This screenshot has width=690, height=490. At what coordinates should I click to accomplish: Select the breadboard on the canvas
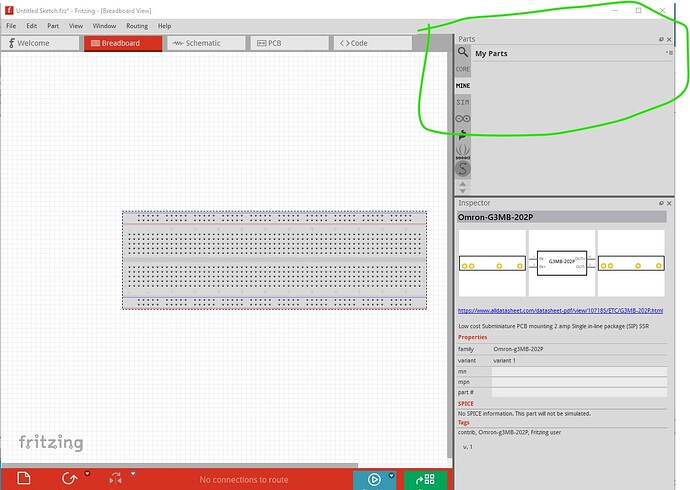(274, 260)
